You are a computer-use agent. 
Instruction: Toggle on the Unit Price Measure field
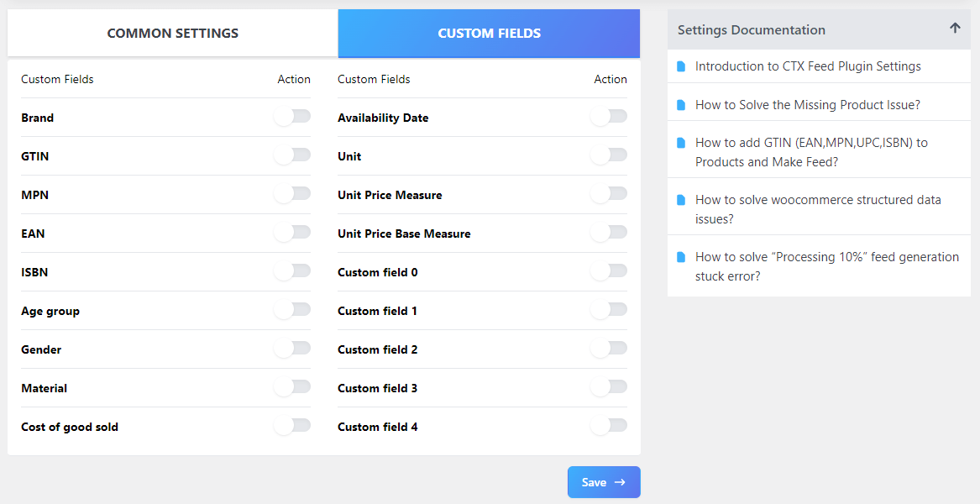click(x=608, y=193)
